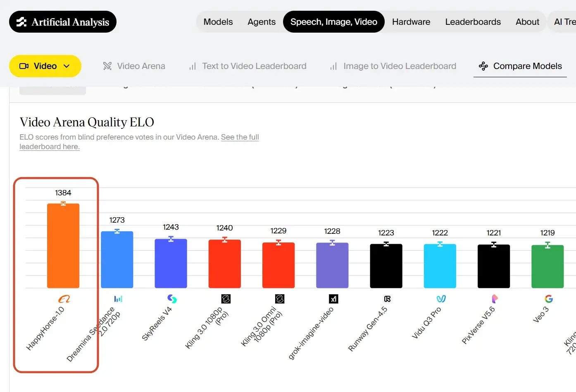Follow the 'See the full leaderboard here' link
The height and width of the screenshot is (392, 576).
pyautogui.click(x=240, y=137)
